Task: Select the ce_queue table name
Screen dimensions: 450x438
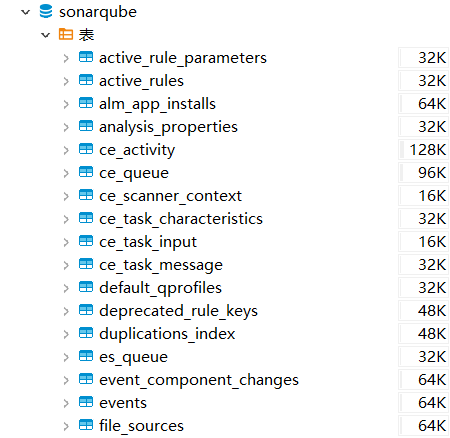Action: pos(134,173)
